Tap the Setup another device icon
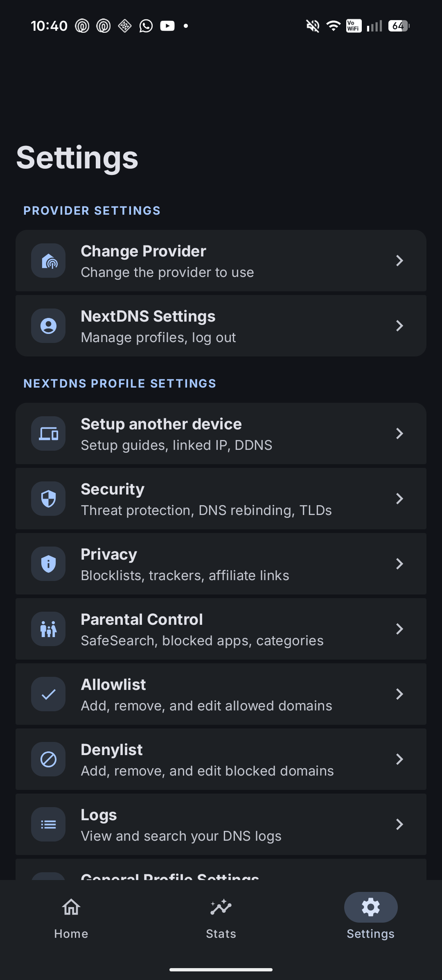The image size is (442, 980). pyautogui.click(x=48, y=434)
